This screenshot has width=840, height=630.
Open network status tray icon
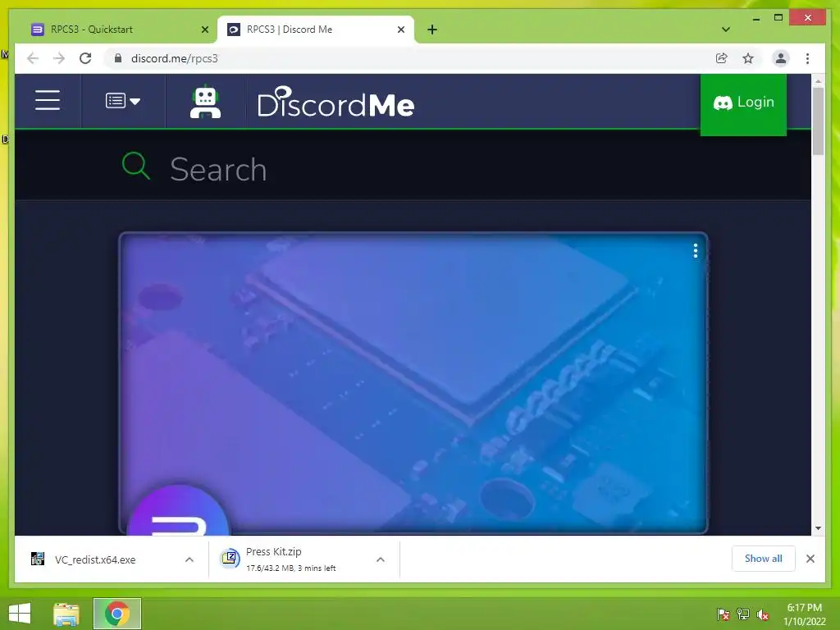(743, 614)
